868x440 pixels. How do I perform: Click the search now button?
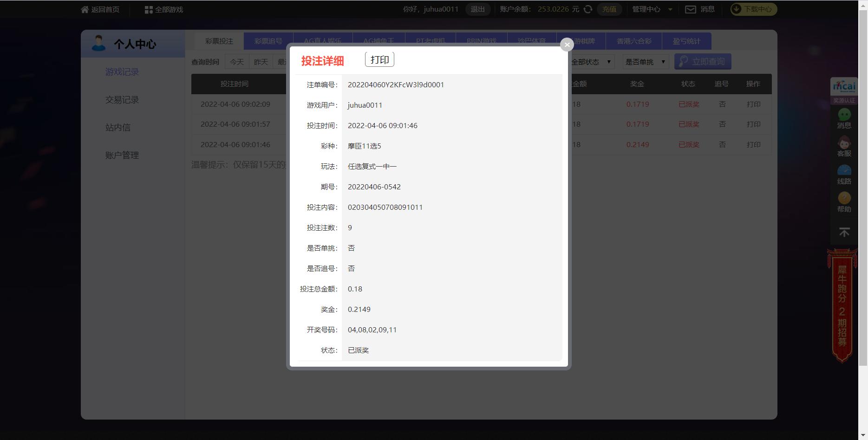click(702, 62)
